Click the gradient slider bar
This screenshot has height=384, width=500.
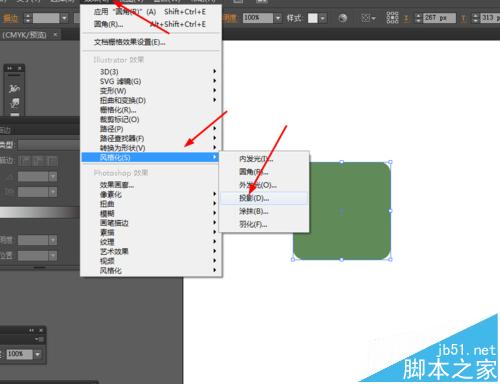(39, 212)
